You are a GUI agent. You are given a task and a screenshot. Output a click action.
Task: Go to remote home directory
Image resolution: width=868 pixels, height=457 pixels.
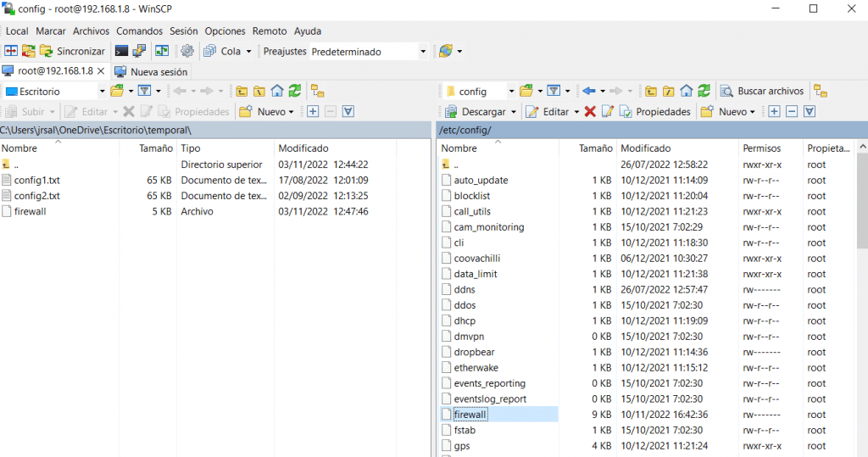pos(687,91)
